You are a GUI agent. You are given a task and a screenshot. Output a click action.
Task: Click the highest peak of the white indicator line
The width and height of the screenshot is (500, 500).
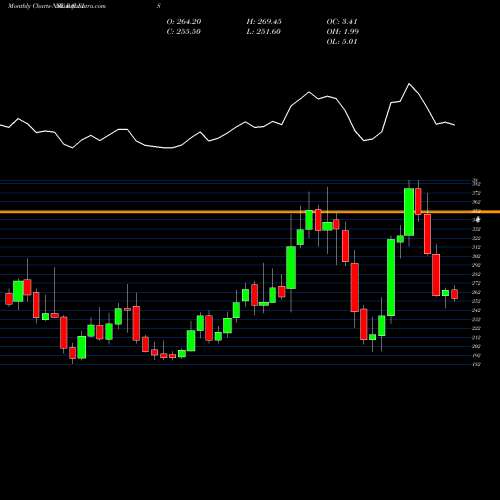[409, 84]
